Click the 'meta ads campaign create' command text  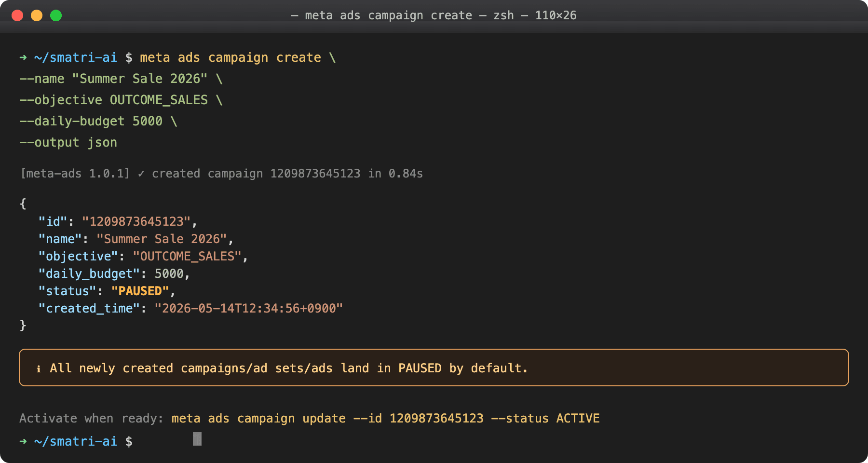pos(231,58)
